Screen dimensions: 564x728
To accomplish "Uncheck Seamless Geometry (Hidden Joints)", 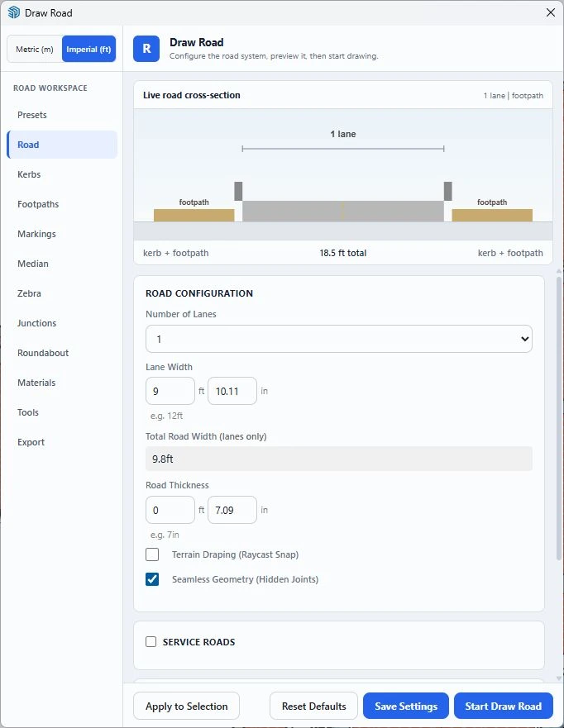I will tap(152, 579).
